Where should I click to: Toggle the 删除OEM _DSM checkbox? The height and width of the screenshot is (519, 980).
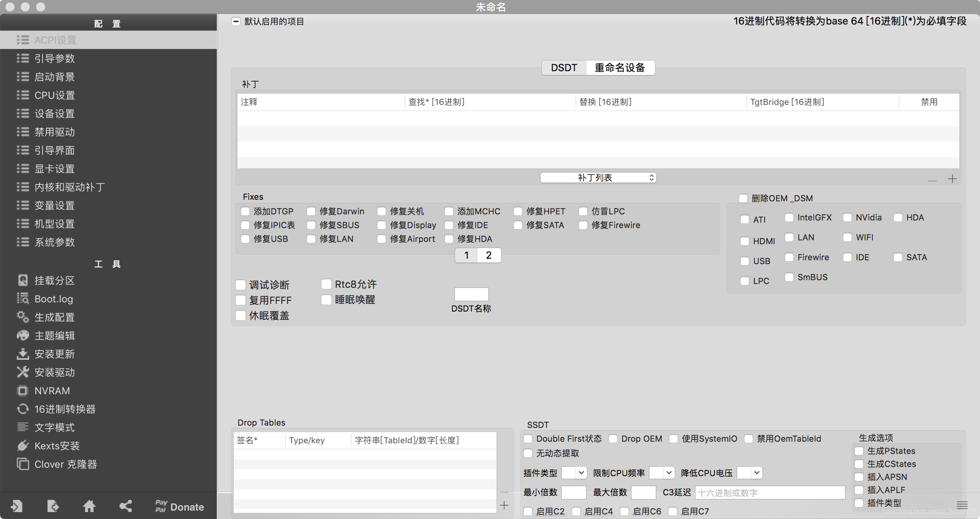tap(743, 198)
